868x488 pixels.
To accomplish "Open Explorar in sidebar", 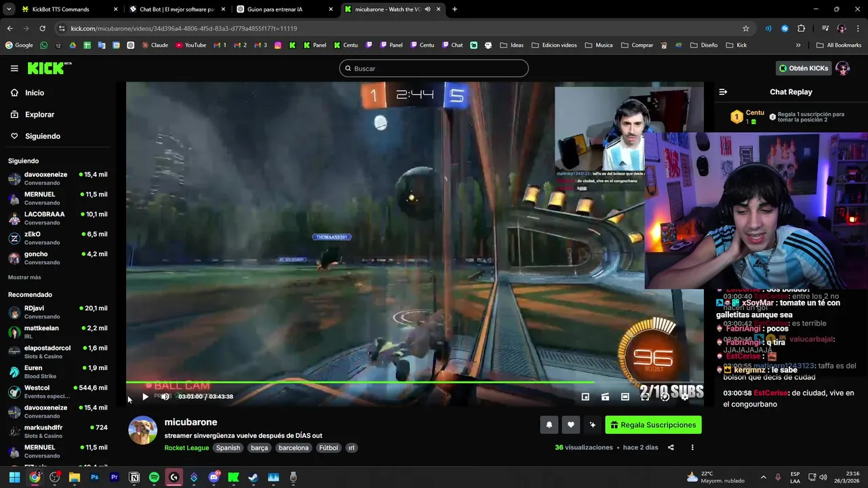I will 39,115.
